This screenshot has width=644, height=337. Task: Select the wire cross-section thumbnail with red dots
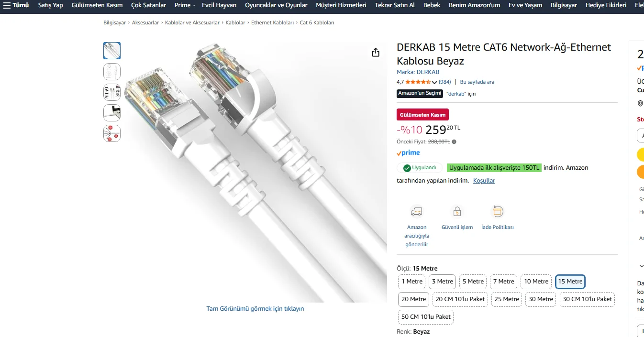pos(112,133)
